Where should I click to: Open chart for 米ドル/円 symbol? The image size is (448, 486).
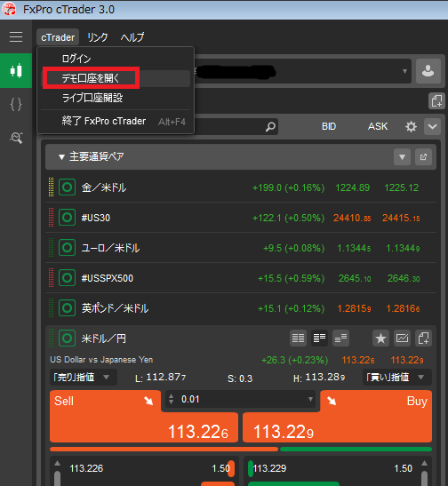click(402, 339)
